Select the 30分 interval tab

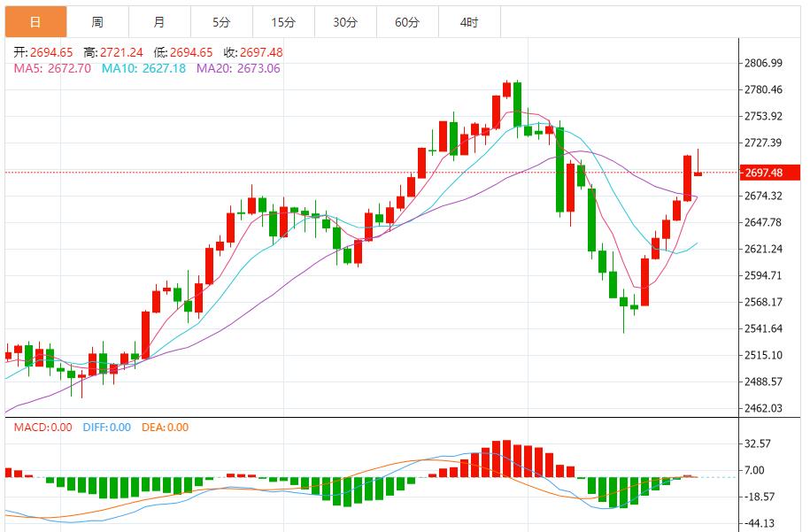(x=344, y=22)
